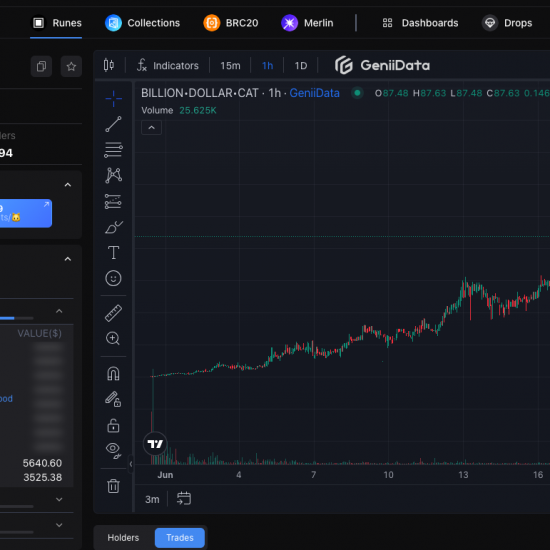
Task: Add to favorites with the star icon
Action: tap(71, 66)
